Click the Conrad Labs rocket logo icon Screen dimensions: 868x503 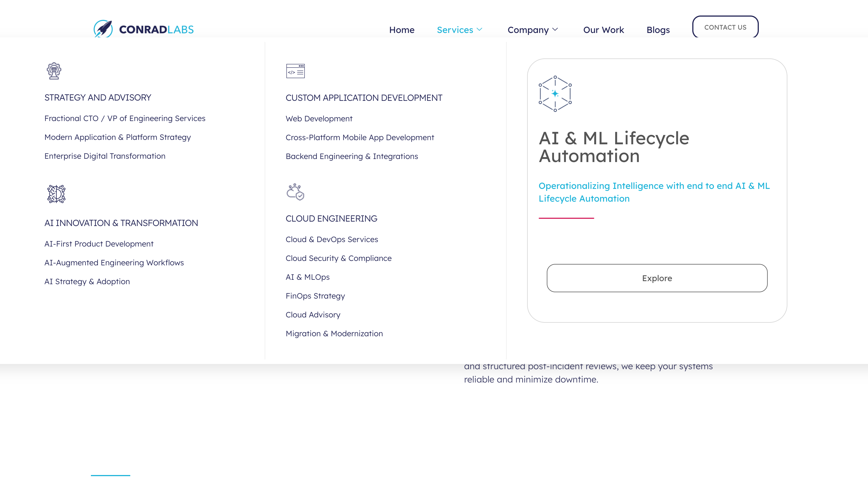pos(103,29)
